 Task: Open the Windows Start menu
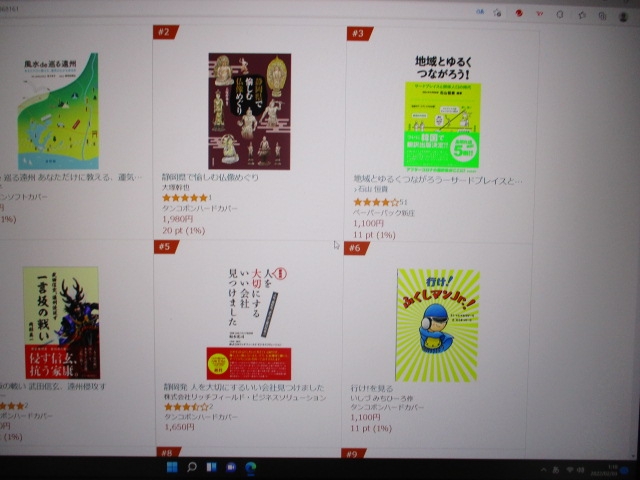click(172, 467)
